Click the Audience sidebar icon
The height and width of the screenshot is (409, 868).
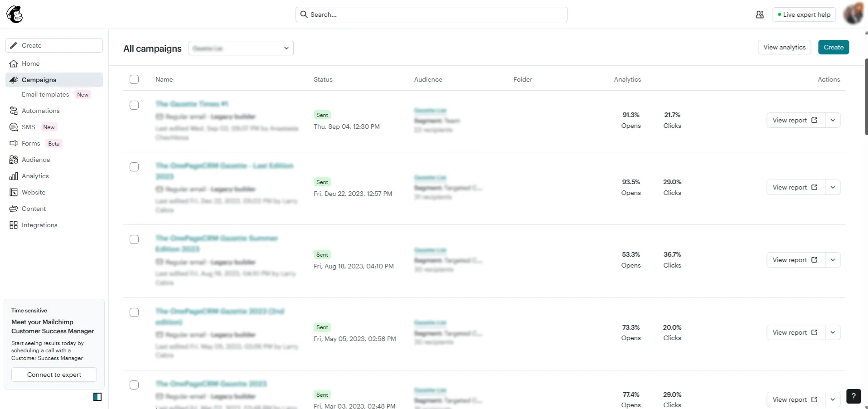(14, 160)
